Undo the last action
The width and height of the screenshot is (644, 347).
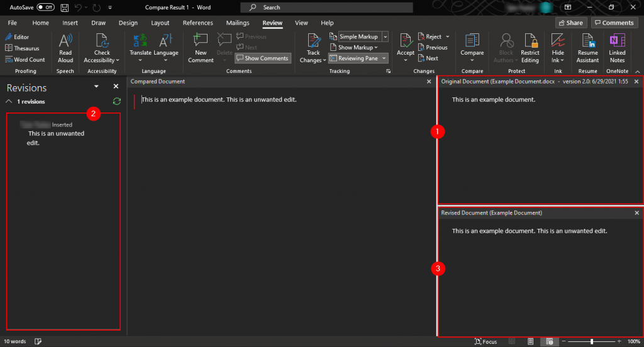point(77,8)
